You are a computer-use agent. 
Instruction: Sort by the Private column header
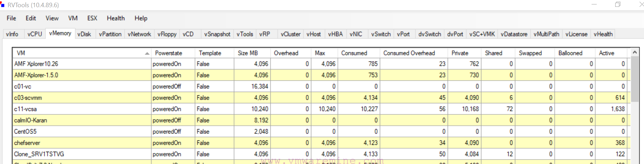pos(464,53)
